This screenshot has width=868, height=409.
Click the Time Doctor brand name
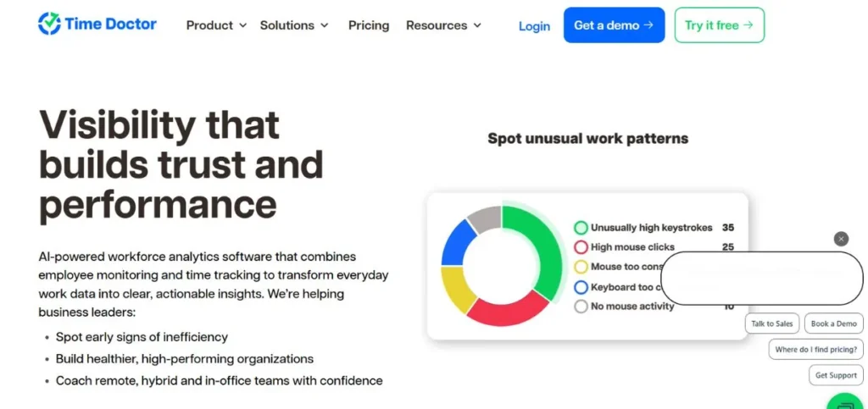pyautogui.click(x=111, y=24)
